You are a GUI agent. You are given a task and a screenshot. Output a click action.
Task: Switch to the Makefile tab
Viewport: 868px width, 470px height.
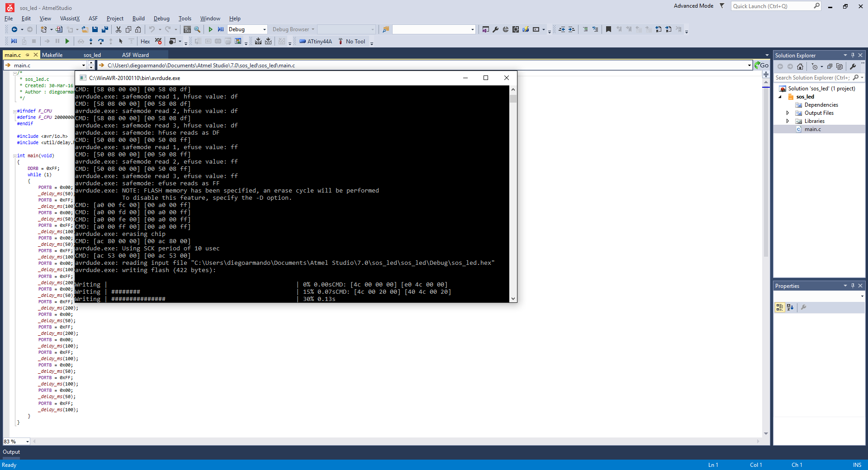coord(52,55)
